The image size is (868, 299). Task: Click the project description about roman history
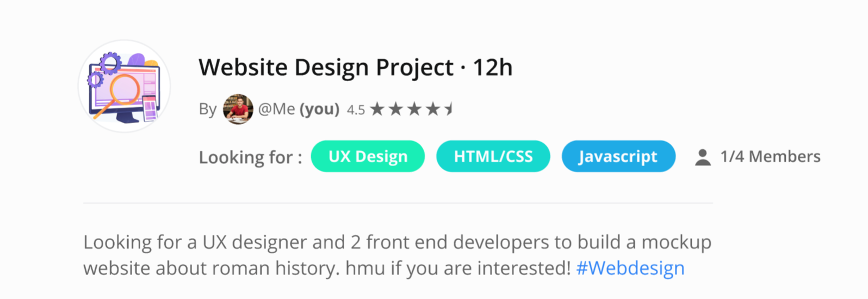(397, 255)
